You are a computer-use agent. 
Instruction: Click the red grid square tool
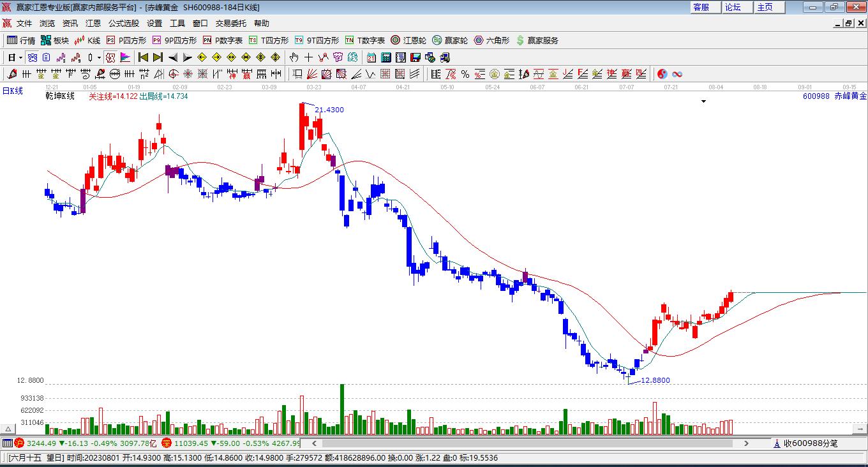[x=385, y=74]
